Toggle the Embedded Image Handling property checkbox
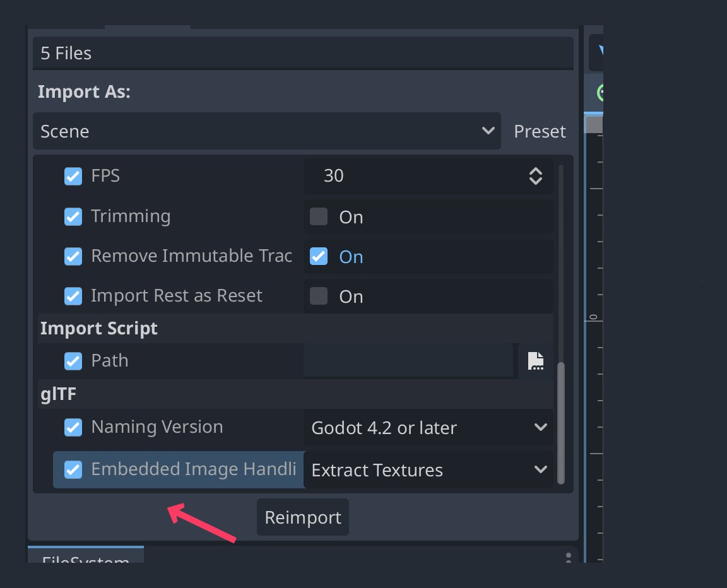 tap(73, 469)
